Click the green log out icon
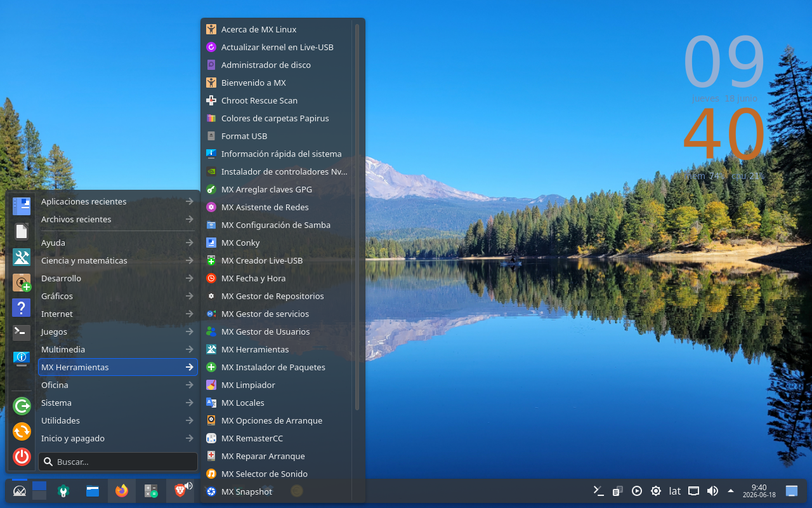This screenshot has width=812, height=508. point(22,406)
